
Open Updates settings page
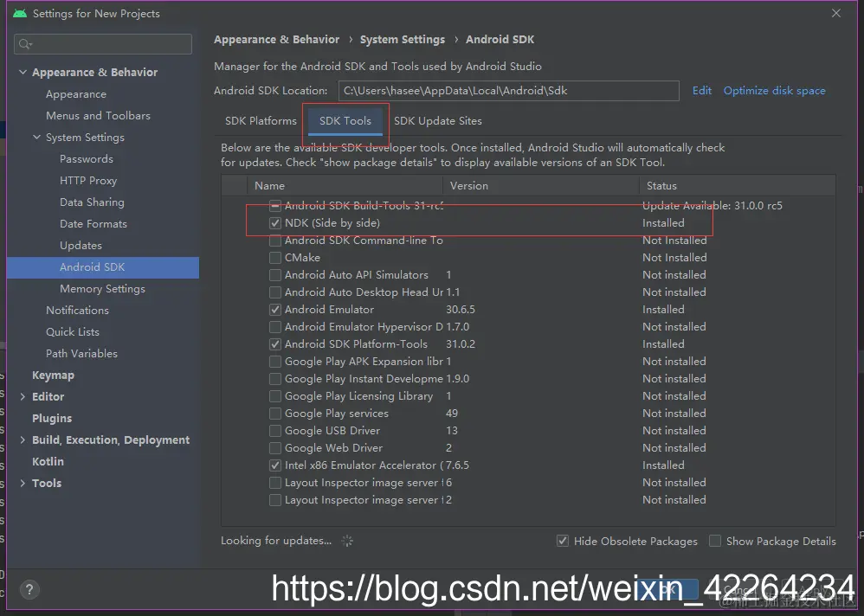point(81,246)
